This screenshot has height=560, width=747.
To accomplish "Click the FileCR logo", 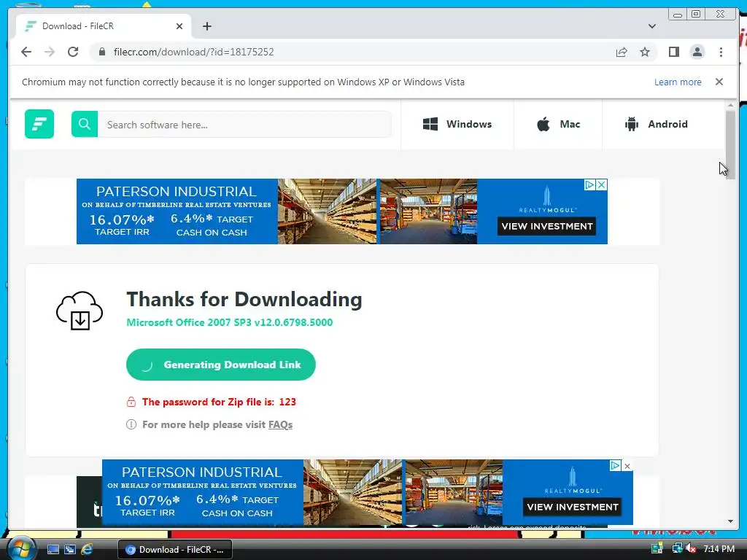I will [x=39, y=124].
